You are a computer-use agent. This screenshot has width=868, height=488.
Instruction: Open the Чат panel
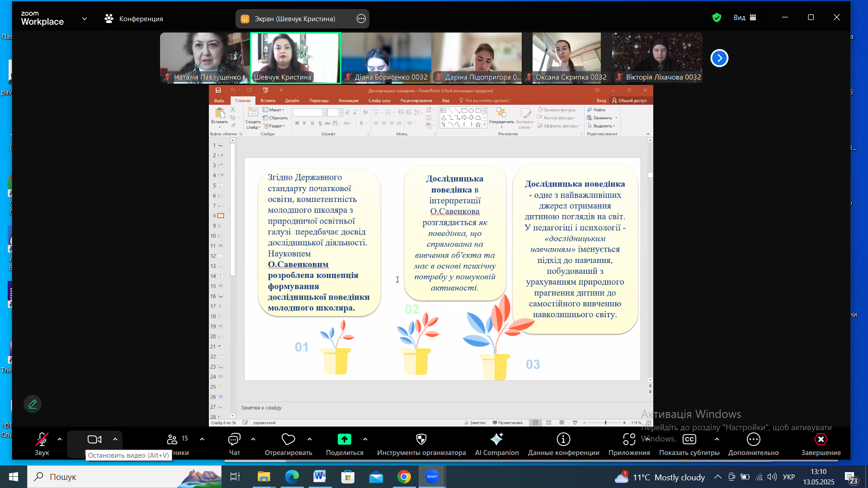pyautogui.click(x=235, y=444)
